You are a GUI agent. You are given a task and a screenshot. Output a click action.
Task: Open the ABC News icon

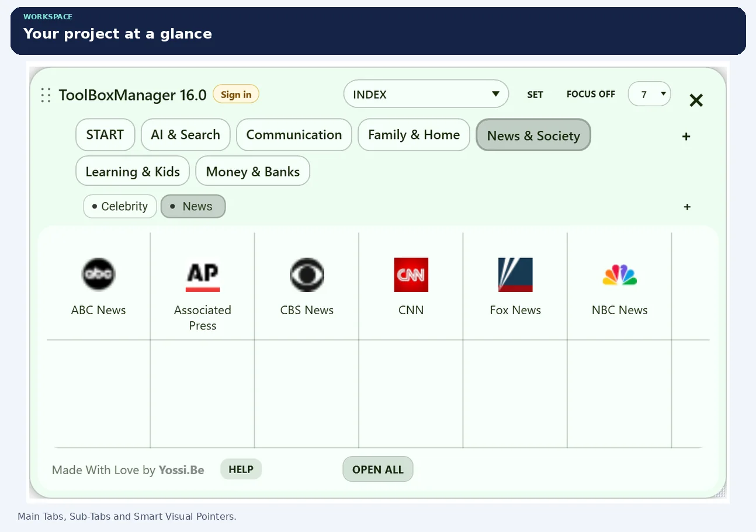pos(98,274)
